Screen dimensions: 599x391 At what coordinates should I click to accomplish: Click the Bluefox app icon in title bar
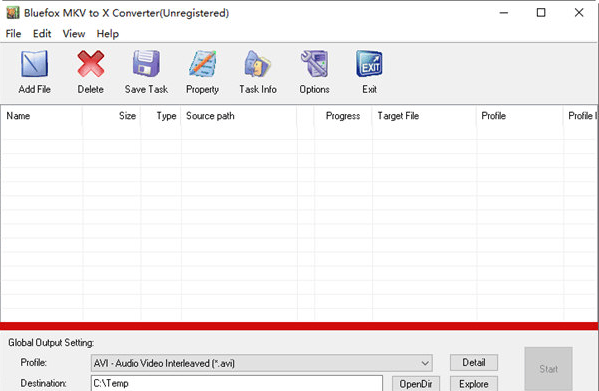click(x=13, y=13)
